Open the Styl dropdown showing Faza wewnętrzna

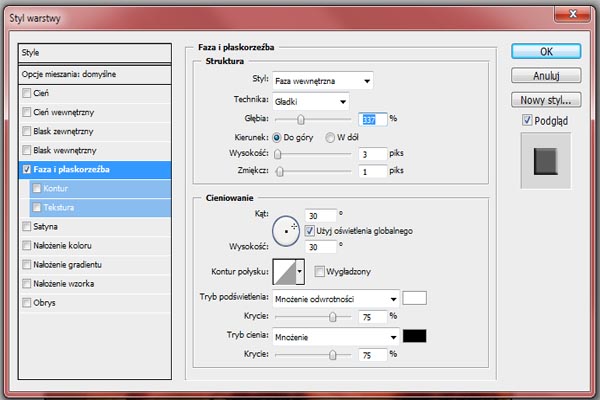point(323,81)
